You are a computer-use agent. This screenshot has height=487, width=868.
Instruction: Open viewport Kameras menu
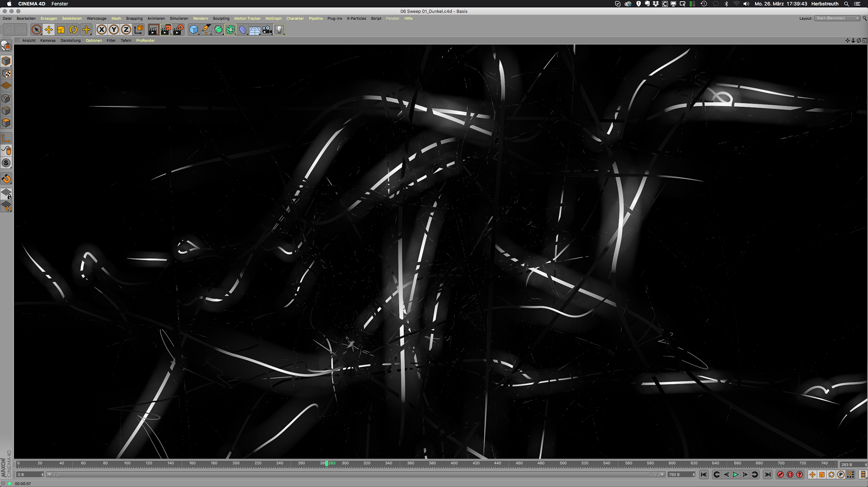click(48, 41)
